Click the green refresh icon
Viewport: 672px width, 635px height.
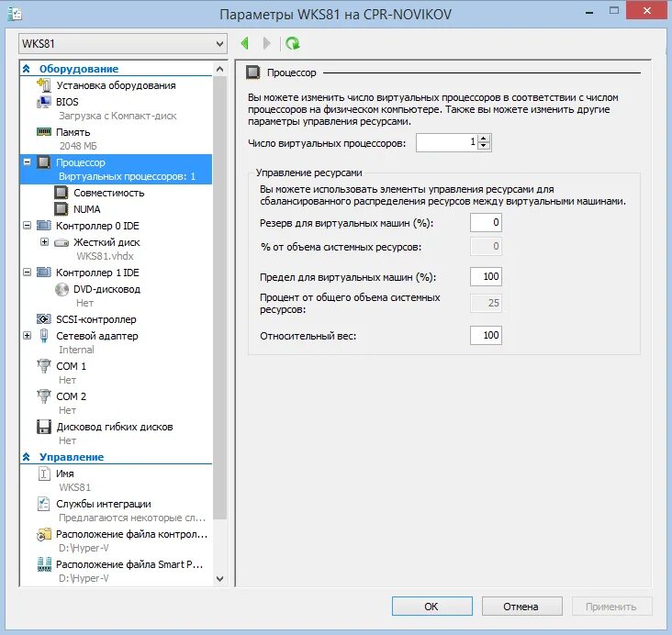pos(293,43)
